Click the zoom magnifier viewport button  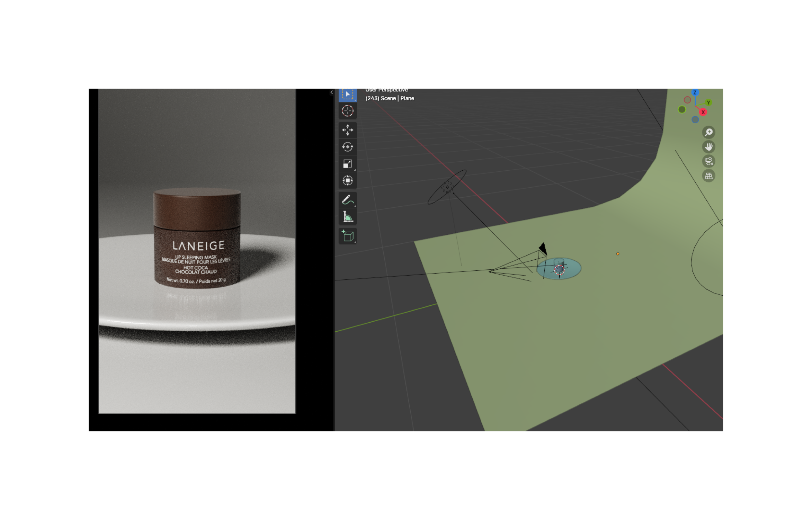pyautogui.click(x=708, y=132)
